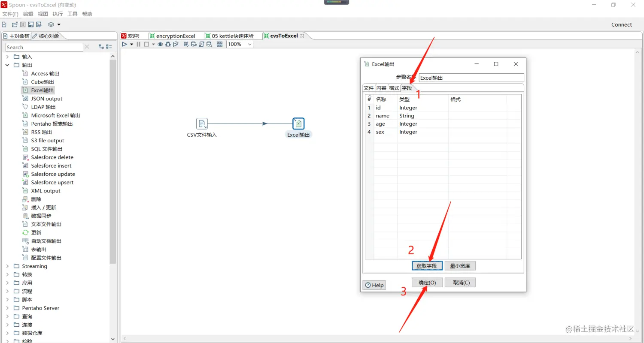Image resolution: width=644 pixels, height=343 pixels.
Task: Expand the Streaming folder
Action: click(7, 266)
